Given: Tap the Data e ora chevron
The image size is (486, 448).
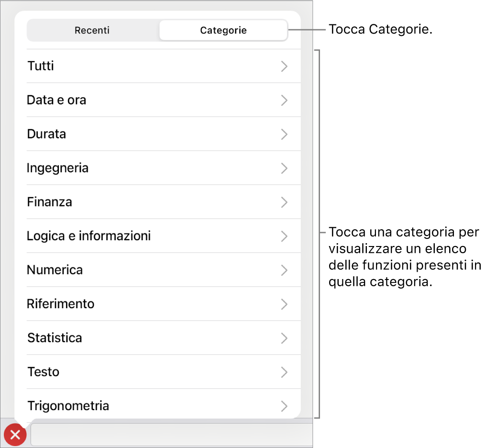Looking at the screenshot, I should pos(284,100).
